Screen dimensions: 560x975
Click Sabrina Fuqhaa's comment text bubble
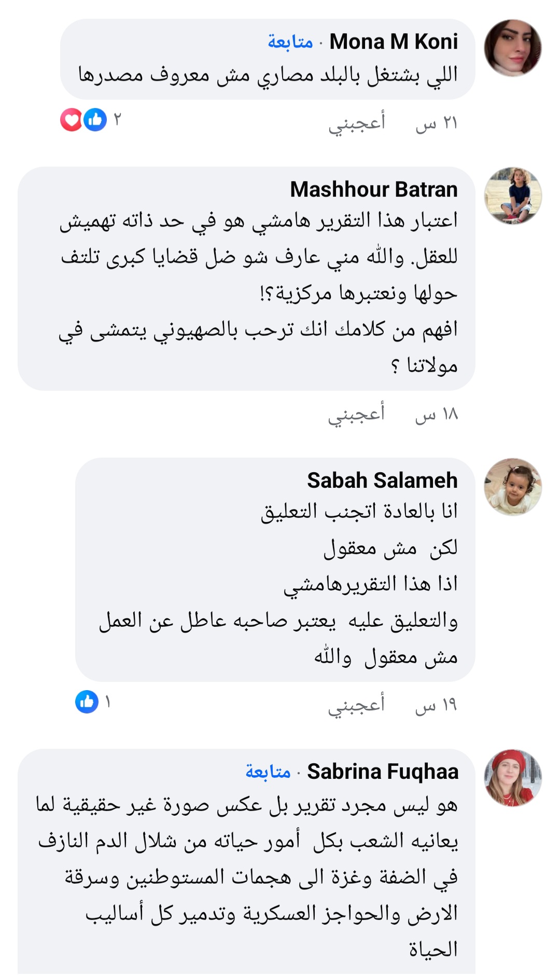pos(247,877)
